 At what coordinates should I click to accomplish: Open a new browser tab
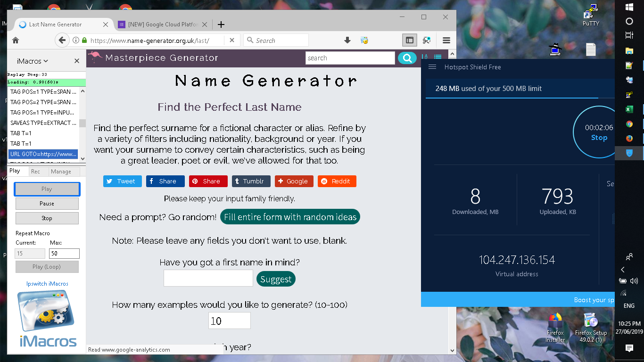[221, 25]
